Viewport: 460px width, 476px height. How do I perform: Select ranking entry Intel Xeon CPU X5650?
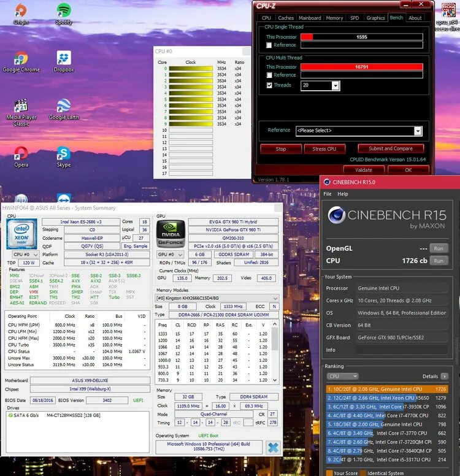point(387,398)
